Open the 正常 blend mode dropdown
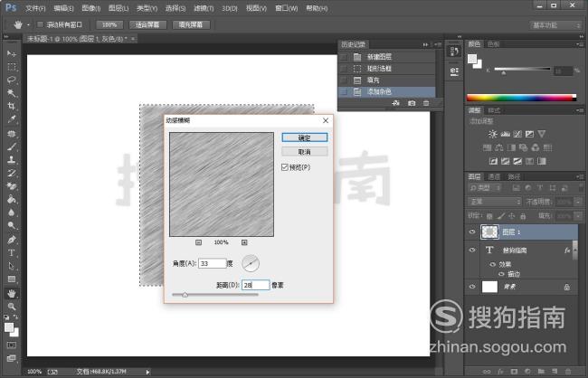The image size is (588, 378). tap(495, 202)
